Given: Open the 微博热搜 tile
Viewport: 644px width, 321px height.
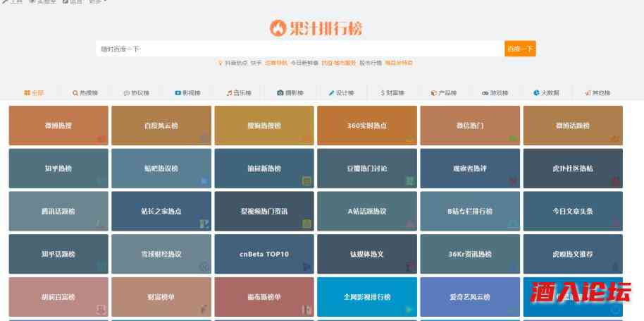Looking at the screenshot, I should tap(58, 126).
